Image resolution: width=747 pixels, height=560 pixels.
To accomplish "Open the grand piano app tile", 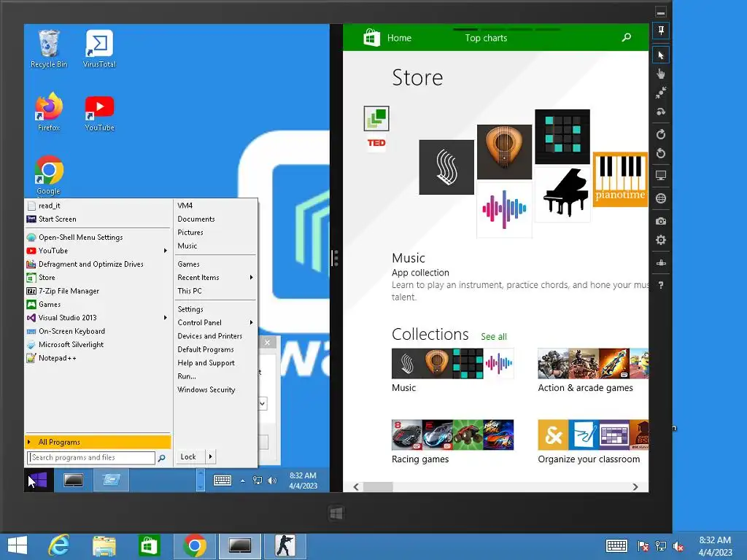I will pos(562,194).
